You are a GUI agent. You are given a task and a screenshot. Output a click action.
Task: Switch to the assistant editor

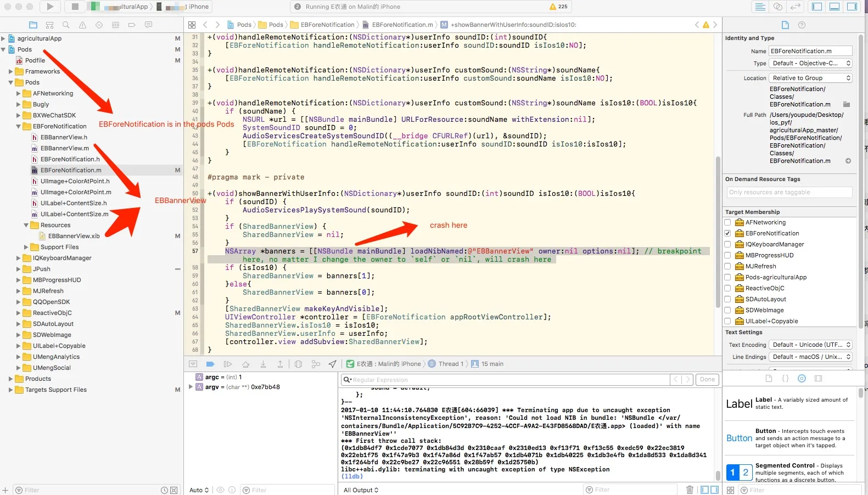click(x=778, y=7)
